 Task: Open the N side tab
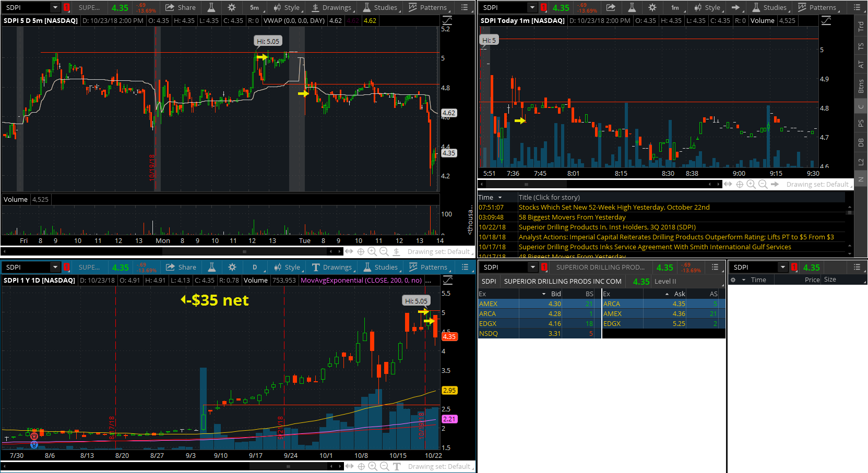(x=861, y=179)
